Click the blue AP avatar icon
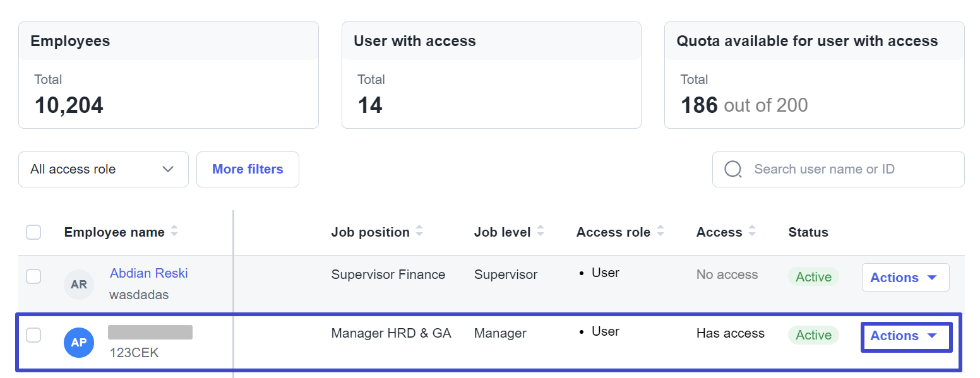Viewport: 980px width, 378px height. point(79,343)
